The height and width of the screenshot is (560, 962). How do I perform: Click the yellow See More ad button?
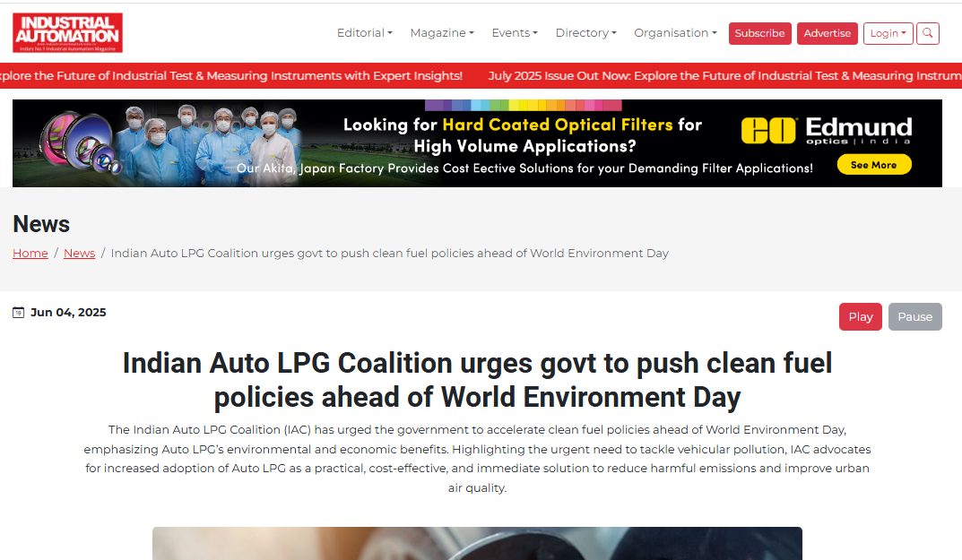pyautogui.click(x=873, y=165)
